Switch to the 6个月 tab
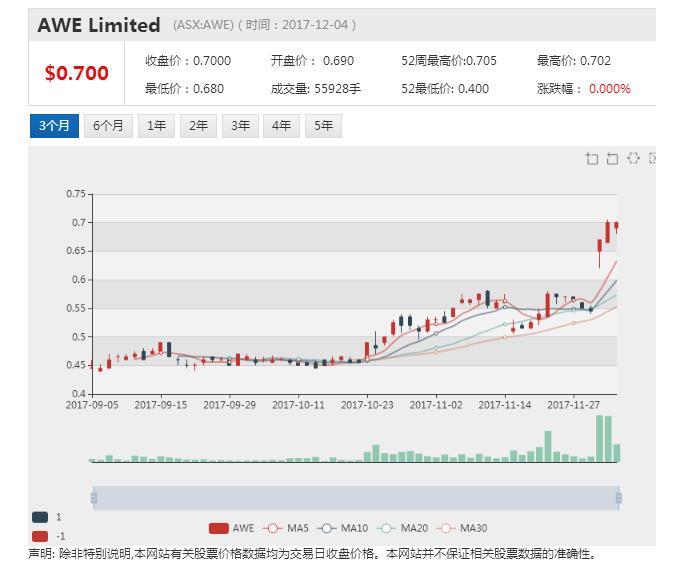 click(108, 126)
